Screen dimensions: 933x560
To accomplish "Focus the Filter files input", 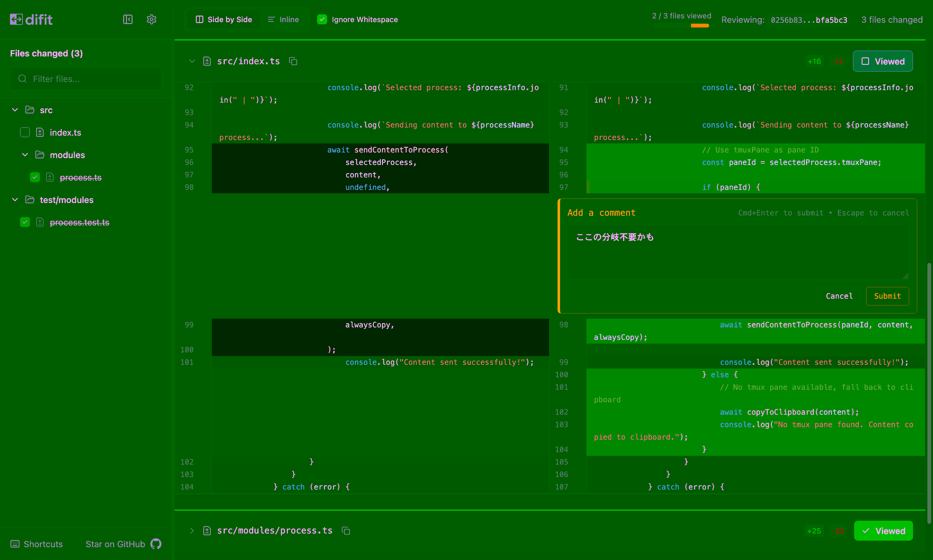I will coord(86,79).
